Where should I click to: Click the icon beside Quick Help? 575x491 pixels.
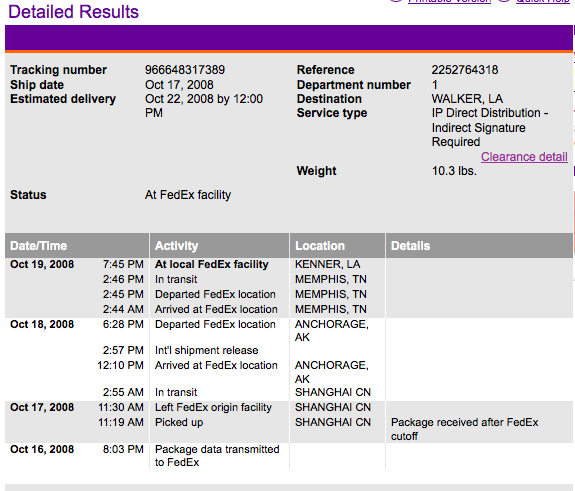click(x=505, y=1)
